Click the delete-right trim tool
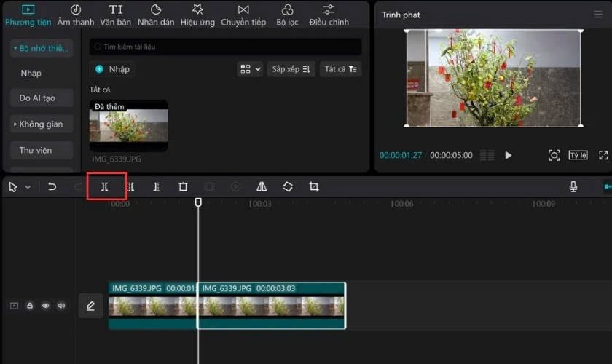Viewport: 612px width, 364px height. coord(157,186)
